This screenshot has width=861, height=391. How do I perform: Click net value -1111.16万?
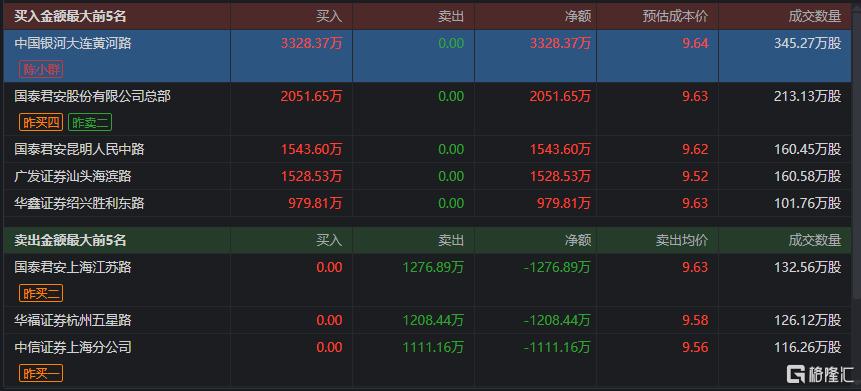[x=557, y=347]
